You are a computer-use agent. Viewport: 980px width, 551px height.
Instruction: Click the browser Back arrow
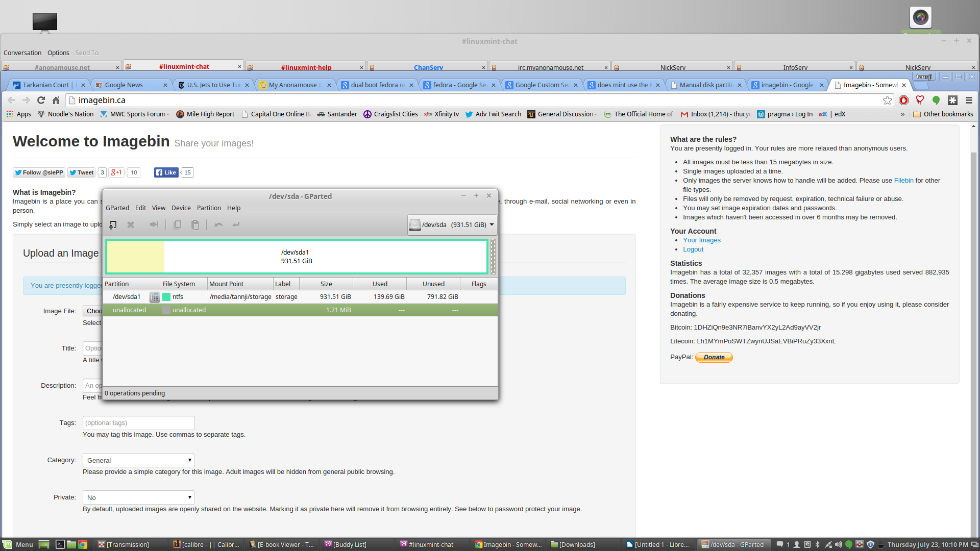pyautogui.click(x=11, y=101)
